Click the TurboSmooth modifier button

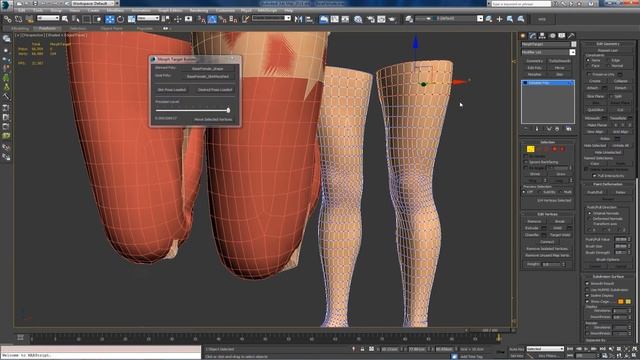click(560, 61)
